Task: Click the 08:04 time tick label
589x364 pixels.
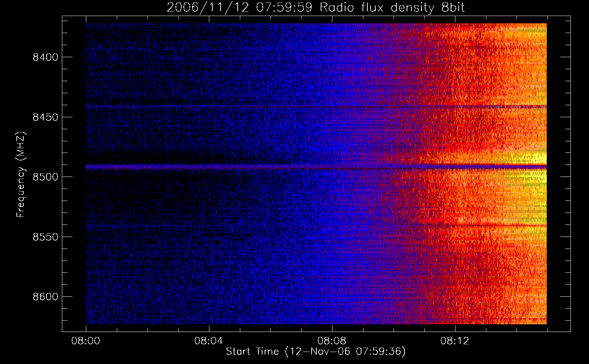Action: [209, 341]
